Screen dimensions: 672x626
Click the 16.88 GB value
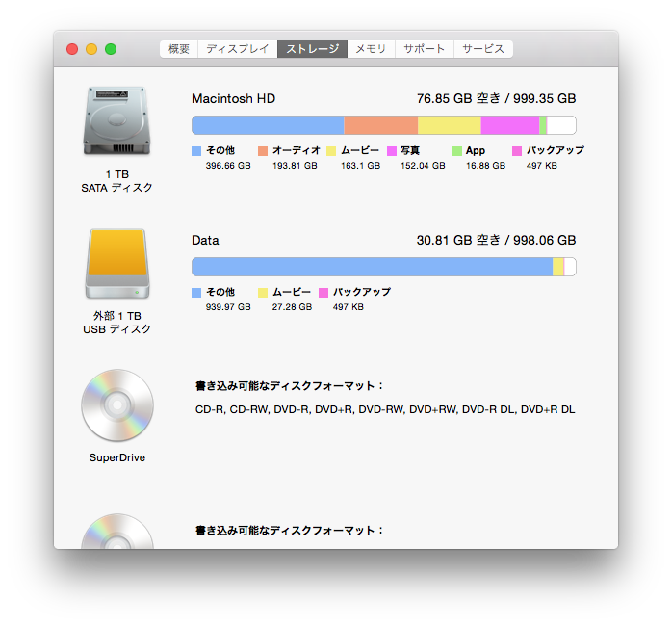tap(486, 166)
